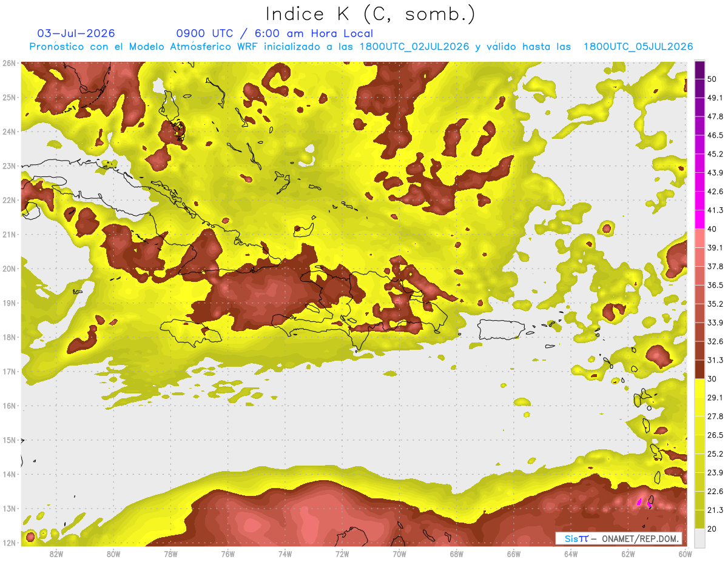Click the colorbar value "47.8"
Viewport: 728px width, 562px height.
[x=715, y=116]
